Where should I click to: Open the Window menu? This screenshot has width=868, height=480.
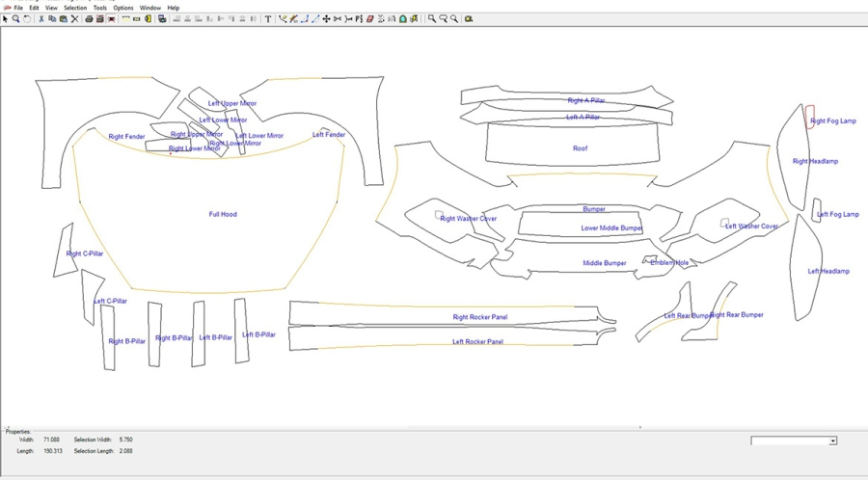tap(150, 8)
